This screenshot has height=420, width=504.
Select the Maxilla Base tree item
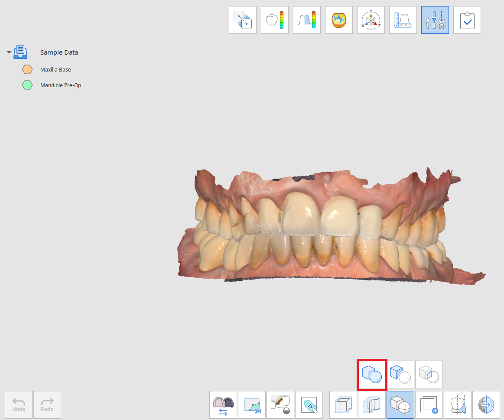55,69
